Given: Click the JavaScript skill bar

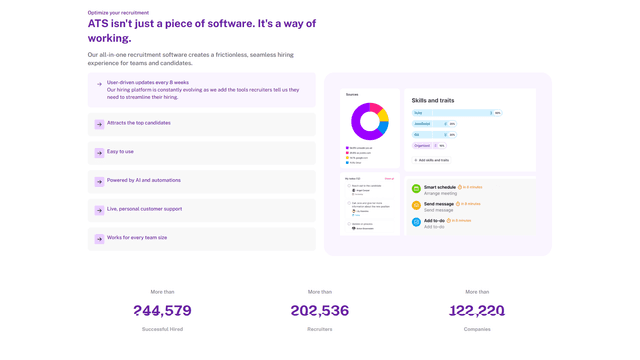Looking at the screenshot, I should 434,124.
